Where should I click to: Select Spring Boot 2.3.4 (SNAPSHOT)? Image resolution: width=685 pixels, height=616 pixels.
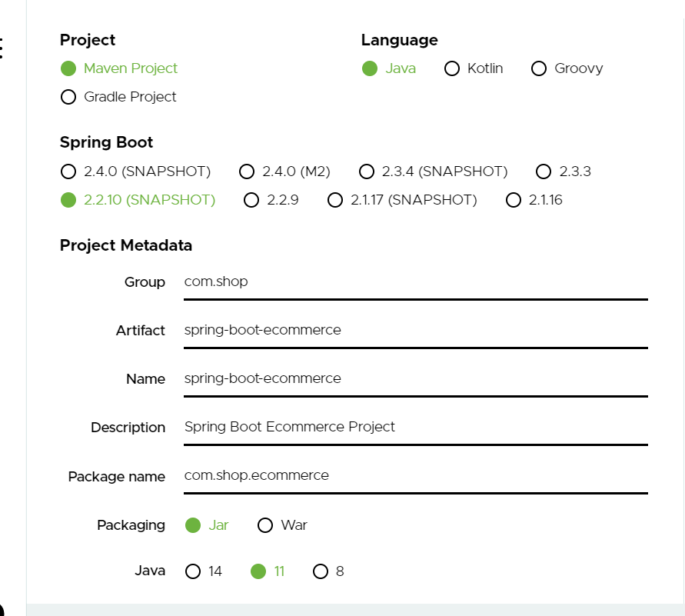[367, 171]
